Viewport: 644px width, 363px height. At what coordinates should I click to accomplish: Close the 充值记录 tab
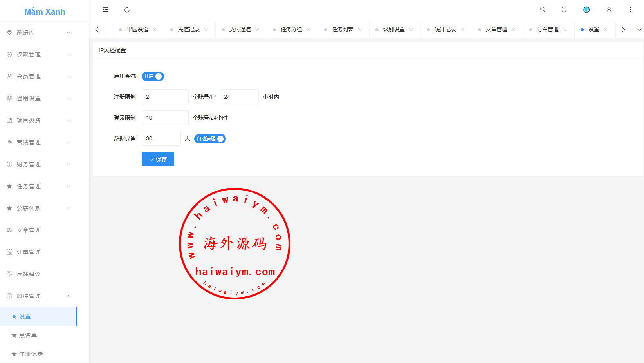point(206,30)
